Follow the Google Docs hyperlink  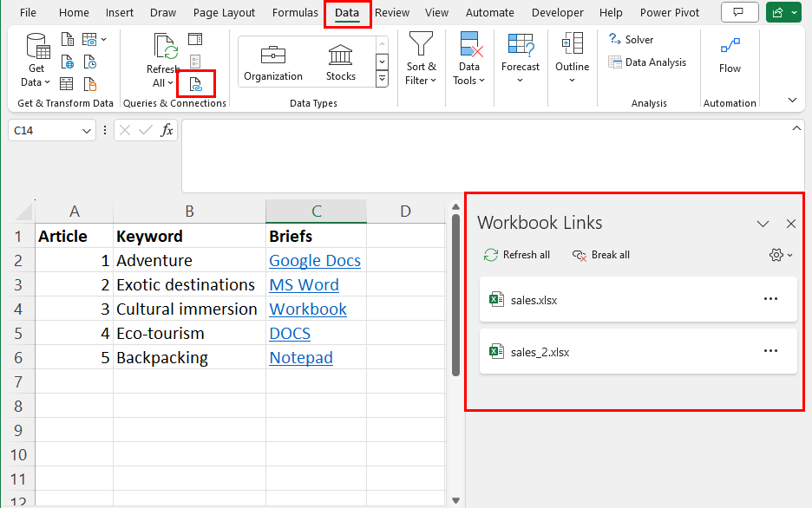tap(315, 260)
